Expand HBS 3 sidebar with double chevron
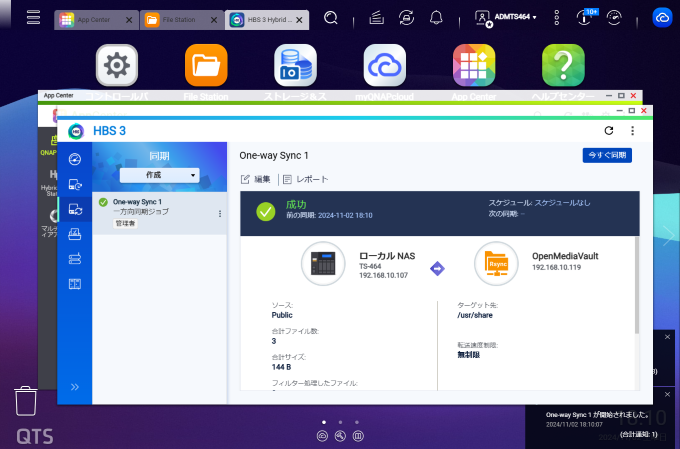The width and height of the screenshot is (680, 449). [x=75, y=387]
